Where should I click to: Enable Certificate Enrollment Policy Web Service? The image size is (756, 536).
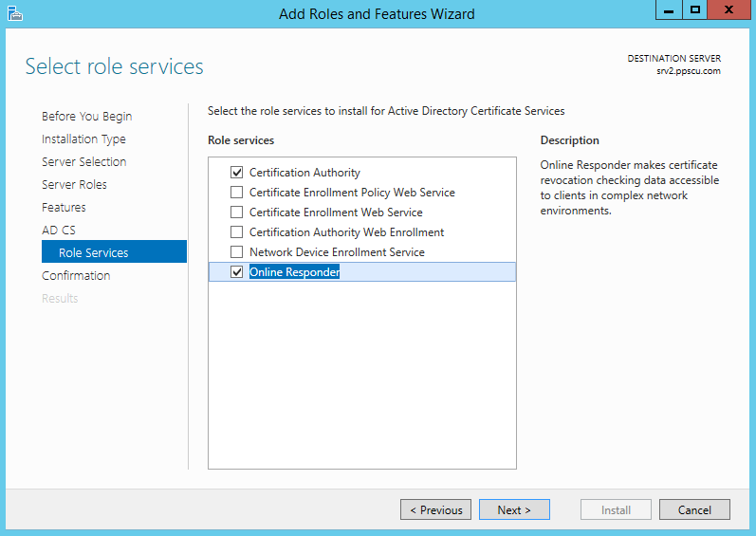point(236,193)
